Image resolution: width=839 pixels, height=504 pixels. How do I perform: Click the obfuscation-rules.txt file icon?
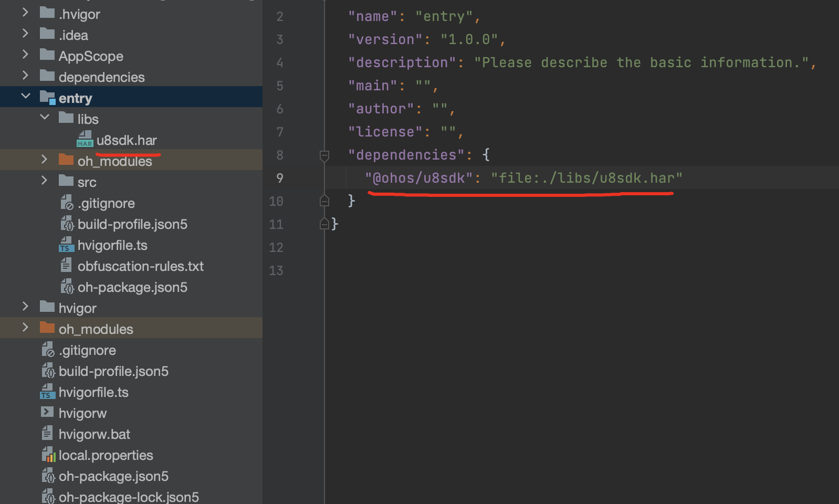(66, 265)
